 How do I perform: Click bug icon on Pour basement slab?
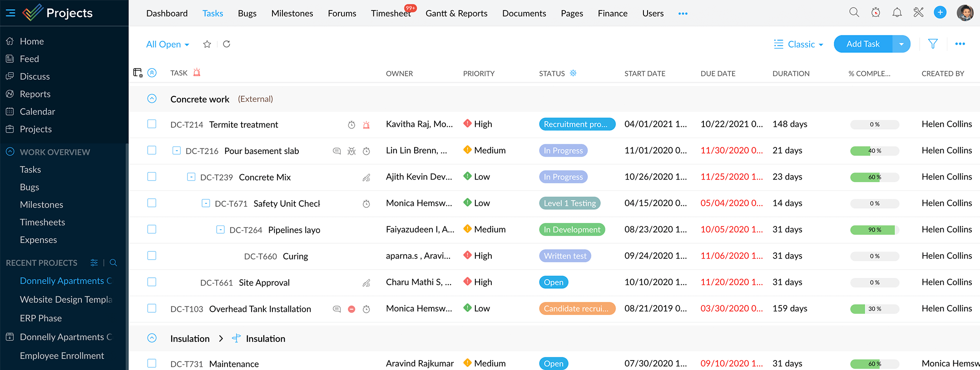[x=351, y=151]
